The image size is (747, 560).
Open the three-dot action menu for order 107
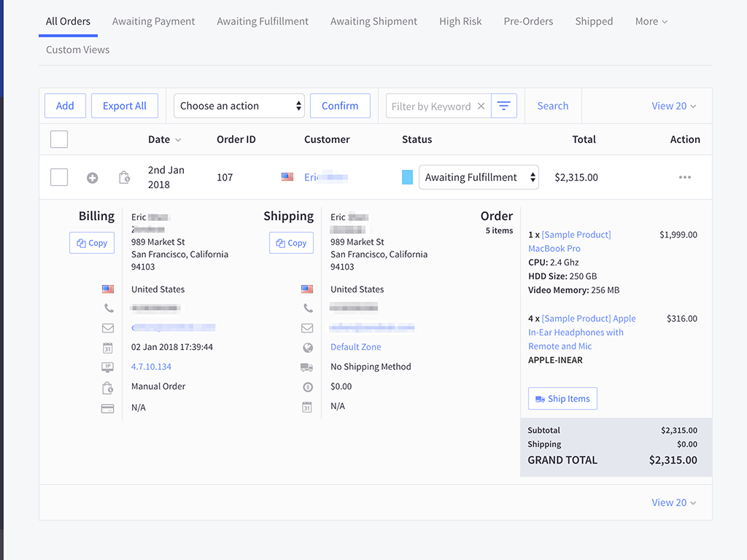(x=684, y=177)
